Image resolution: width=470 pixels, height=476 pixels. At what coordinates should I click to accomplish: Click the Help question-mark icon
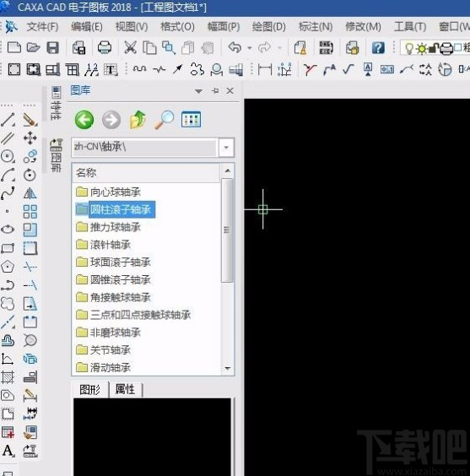[378, 47]
